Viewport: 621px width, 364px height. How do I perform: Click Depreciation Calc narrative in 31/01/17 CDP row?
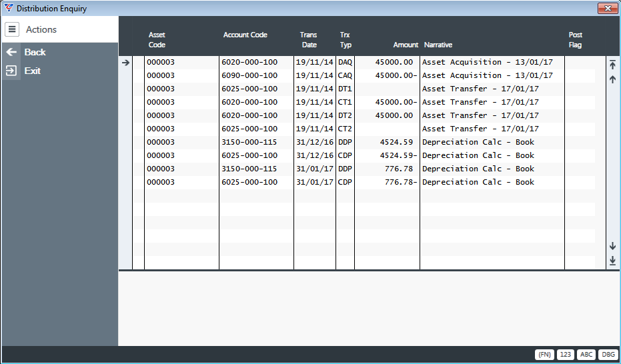pos(478,183)
